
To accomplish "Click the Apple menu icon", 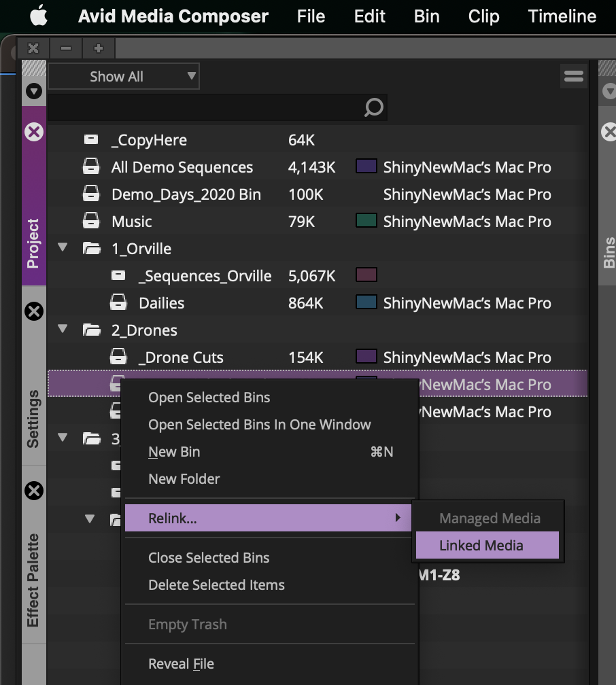I will (x=37, y=16).
